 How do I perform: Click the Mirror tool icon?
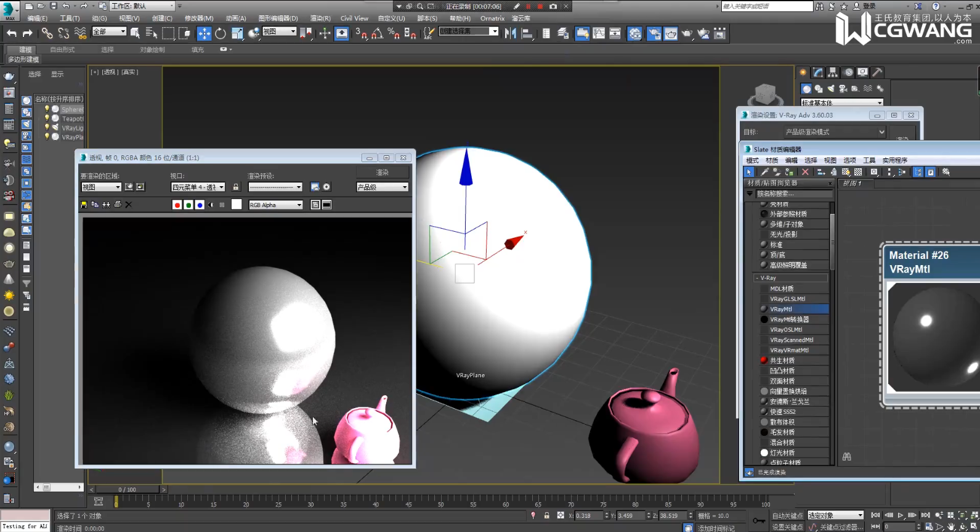coord(511,33)
